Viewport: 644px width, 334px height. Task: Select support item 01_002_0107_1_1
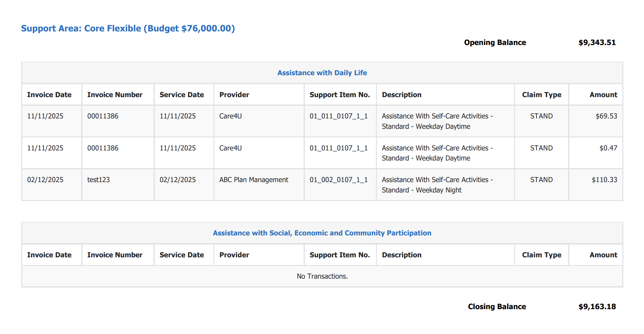[339, 180]
